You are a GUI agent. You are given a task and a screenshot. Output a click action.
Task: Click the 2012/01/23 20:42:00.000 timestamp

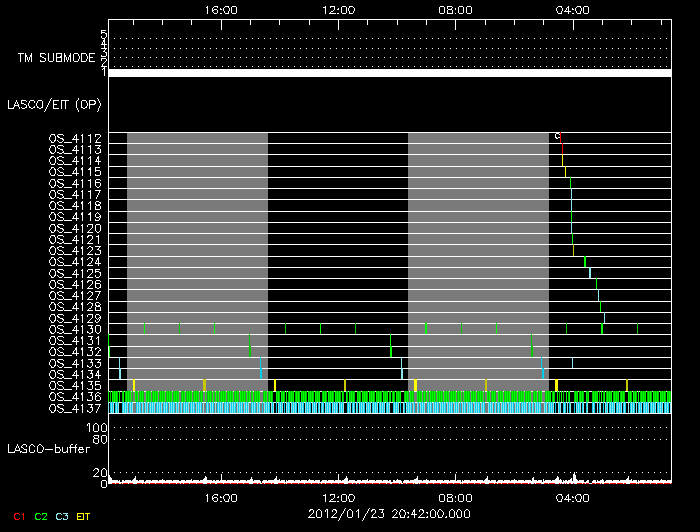(x=389, y=514)
